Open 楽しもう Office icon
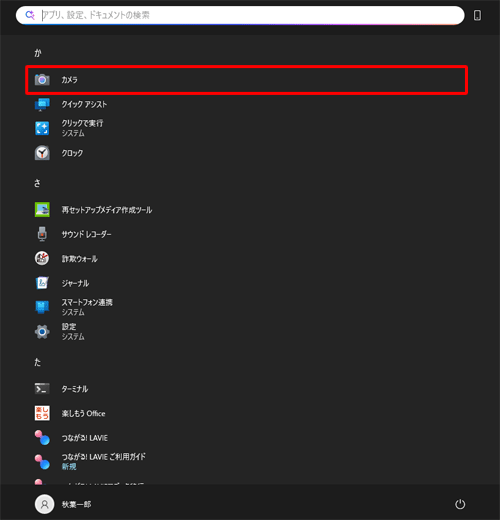This screenshot has height=520, width=500. click(x=42, y=413)
